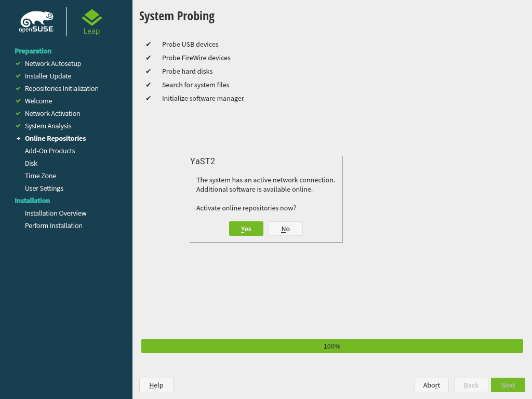The height and width of the screenshot is (399, 532).
Task: Click the YaST2 dialog title
Action: coord(203,161)
